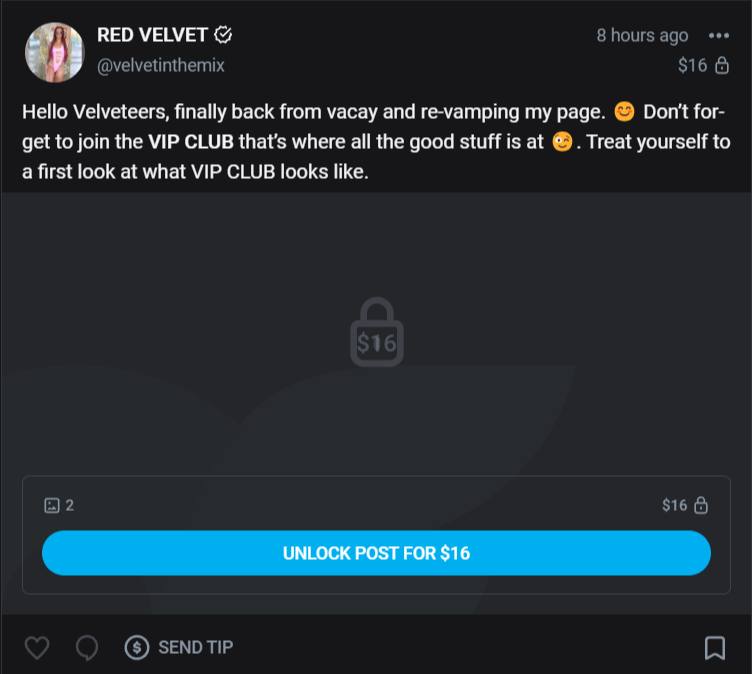Click the image count icon showing 2
This screenshot has height=674, width=752.
(52, 505)
